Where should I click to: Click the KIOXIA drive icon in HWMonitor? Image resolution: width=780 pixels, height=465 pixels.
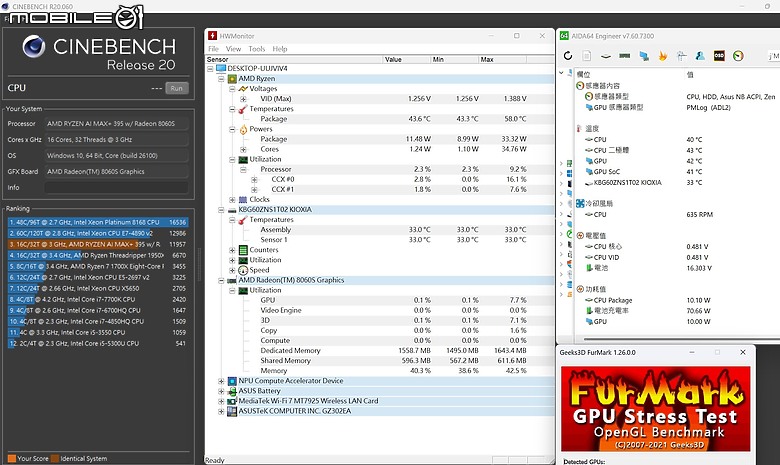tap(232, 210)
